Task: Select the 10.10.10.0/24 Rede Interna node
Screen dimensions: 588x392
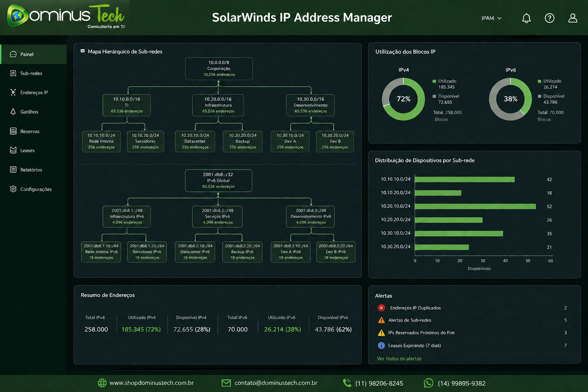Action: [101, 141]
